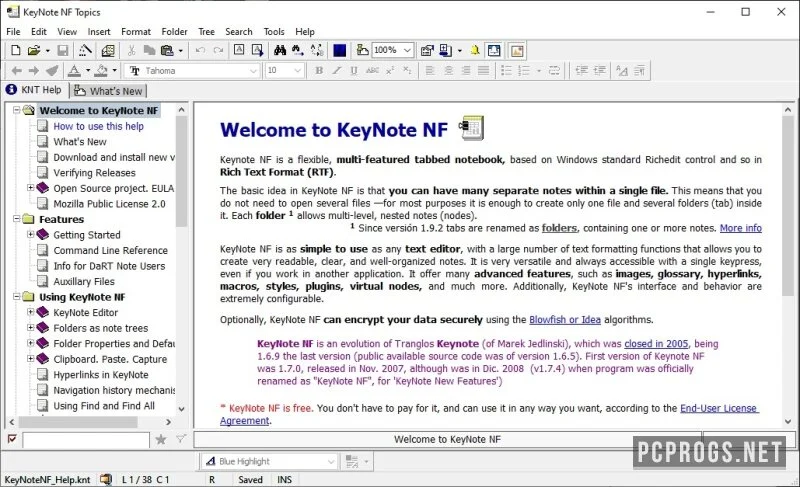Click the closed in 2005 link
The image size is (800, 487).
coord(656,344)
